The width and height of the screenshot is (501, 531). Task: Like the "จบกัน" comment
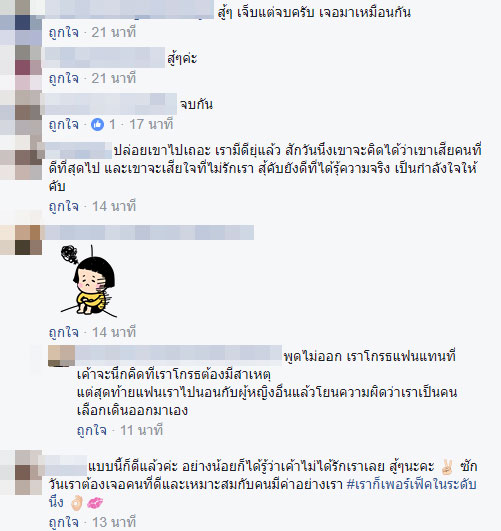64,125
